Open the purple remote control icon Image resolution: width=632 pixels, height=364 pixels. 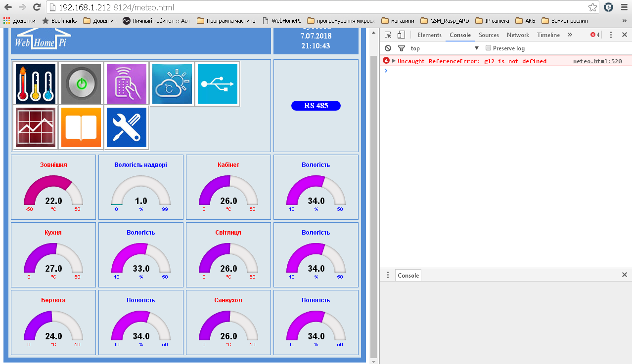point(127,83)
